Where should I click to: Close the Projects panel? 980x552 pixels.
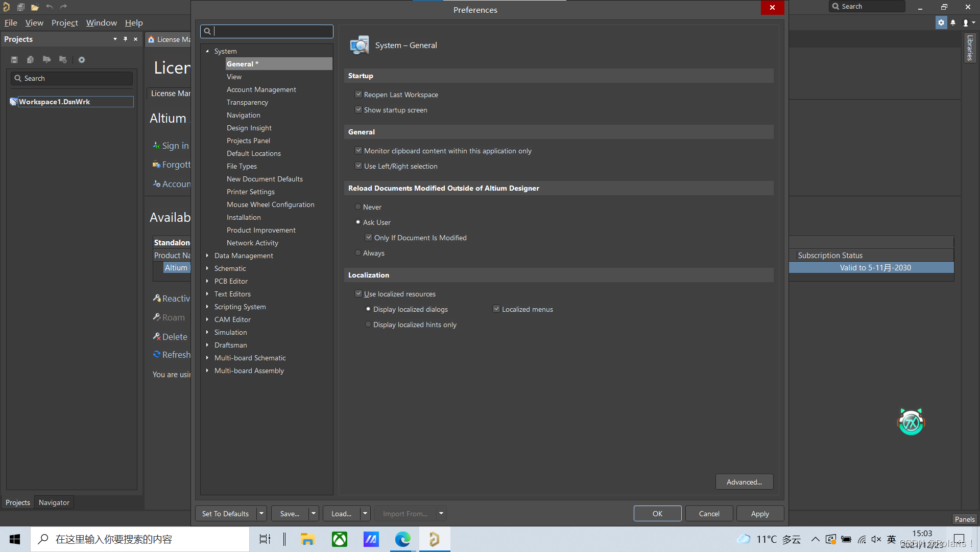(135, 39)
